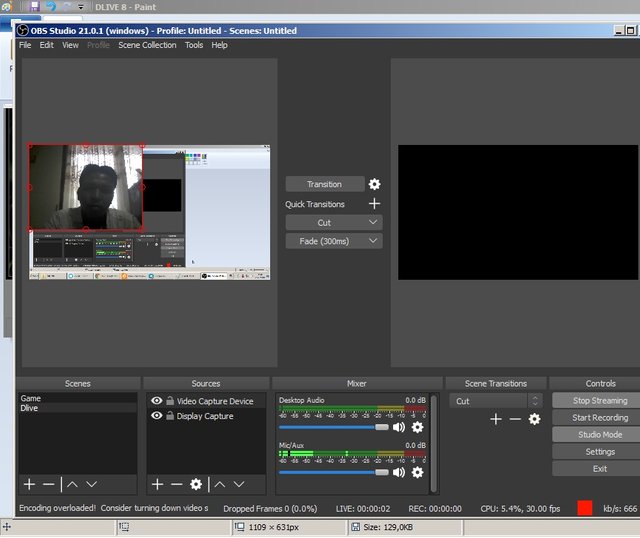
Task: Adjust Mic/Aux volume slider
Action: (x=334, y=472)
